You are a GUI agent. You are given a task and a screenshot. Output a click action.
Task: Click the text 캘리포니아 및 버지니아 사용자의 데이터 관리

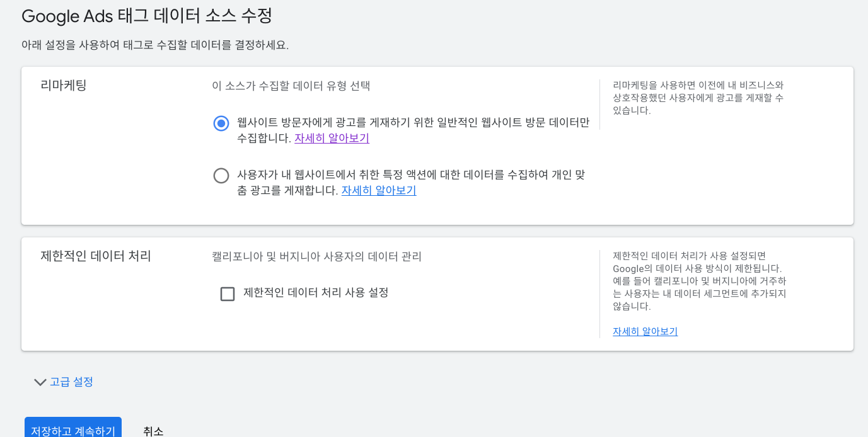[x=316, y=256]
